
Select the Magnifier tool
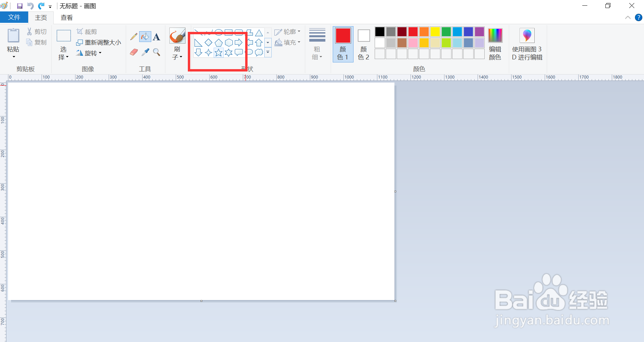(156, 52)
